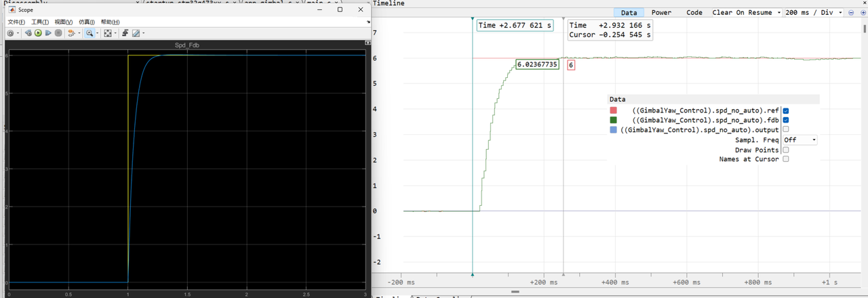This screenshot has width=868, height=298.
Task: Close the Timeline panel with small x
Action: pyautogui.click(x=864, y=3)
